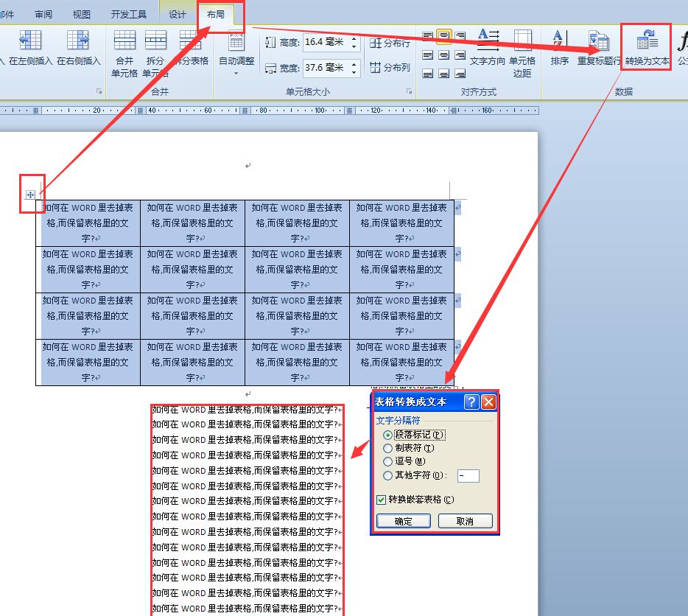This screenshot has width=688, height=616.
Task: Click the 分布行 distribute rows button
Action: click(x=390, y=43)
